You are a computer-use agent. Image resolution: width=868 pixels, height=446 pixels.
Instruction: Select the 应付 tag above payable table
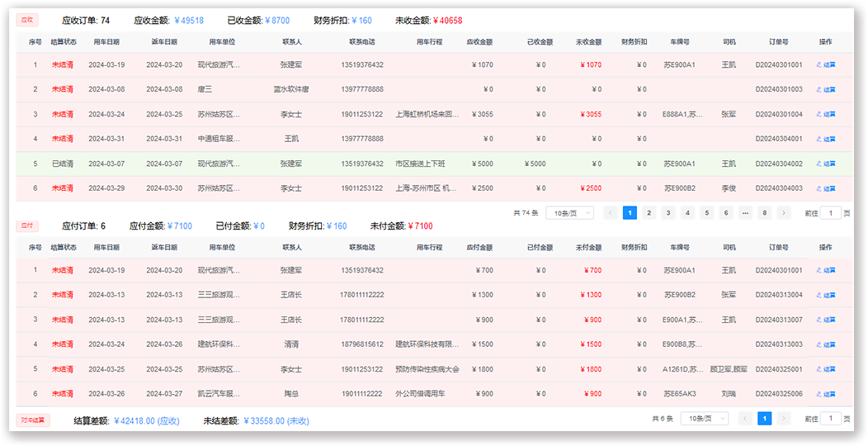[27, 225]
